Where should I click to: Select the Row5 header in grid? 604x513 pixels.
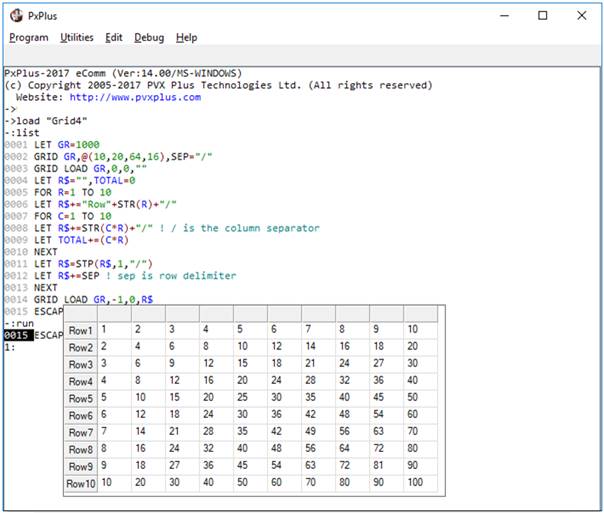(81, 398)
